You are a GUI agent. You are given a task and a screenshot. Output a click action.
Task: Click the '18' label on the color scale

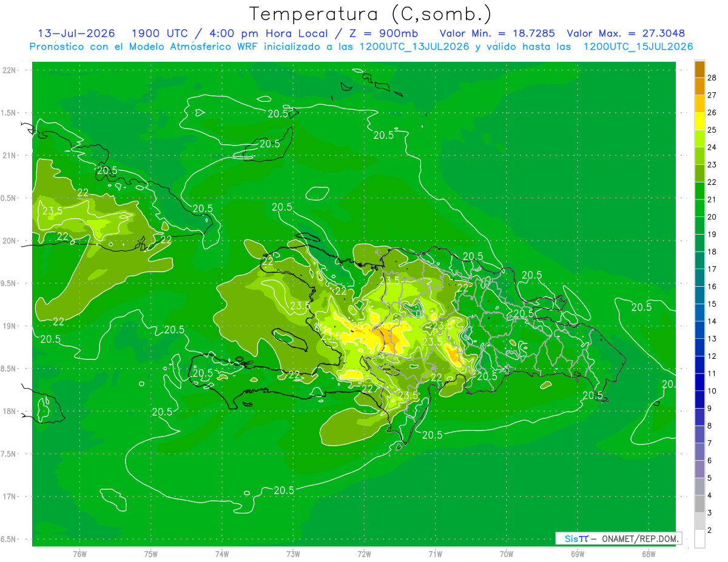pyautogui.click(x=713, y=252)
